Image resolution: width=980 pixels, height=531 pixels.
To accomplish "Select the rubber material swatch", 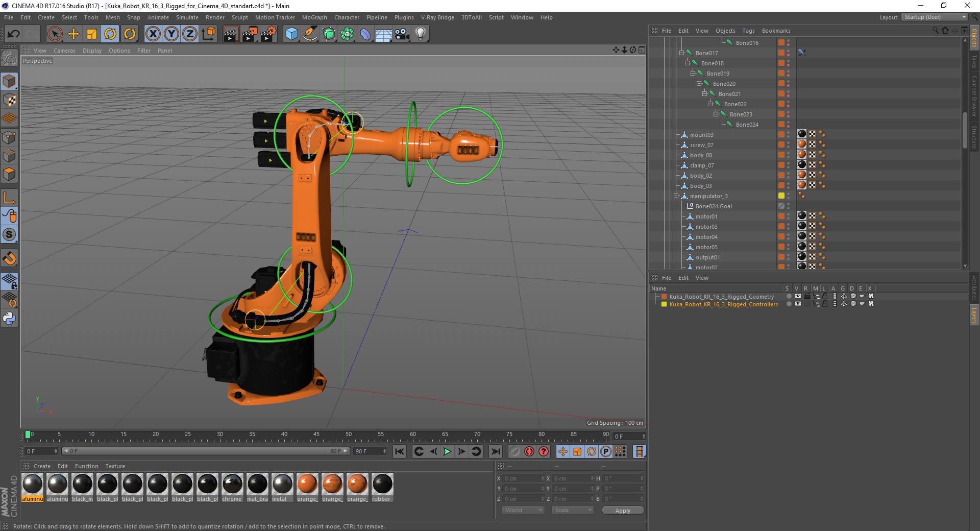I will pyautogui.click(x=382, y=487).
